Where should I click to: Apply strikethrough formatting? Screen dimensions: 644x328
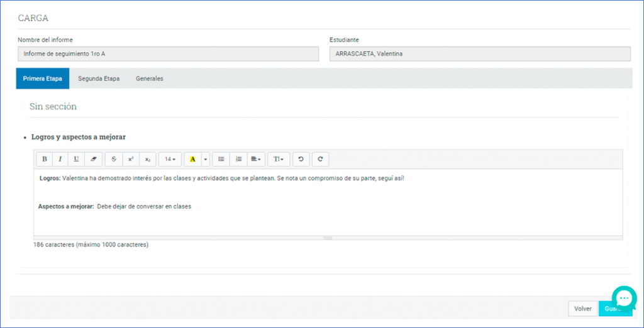pos(114,159)
